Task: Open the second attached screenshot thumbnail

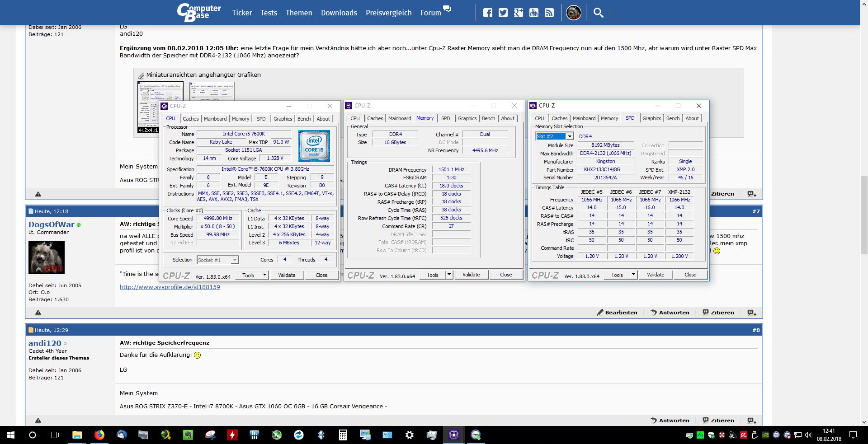Action: tap(212, 91)
